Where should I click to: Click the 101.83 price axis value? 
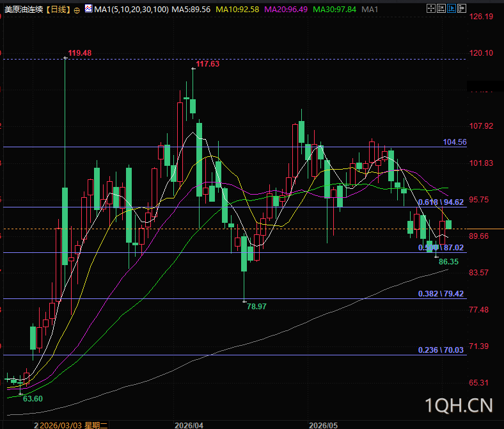click(481, 163)
